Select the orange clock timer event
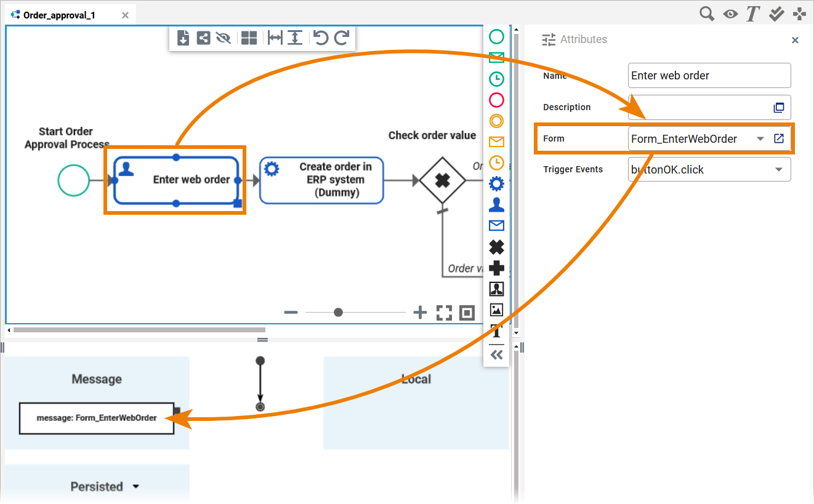 tap(496, 162)
